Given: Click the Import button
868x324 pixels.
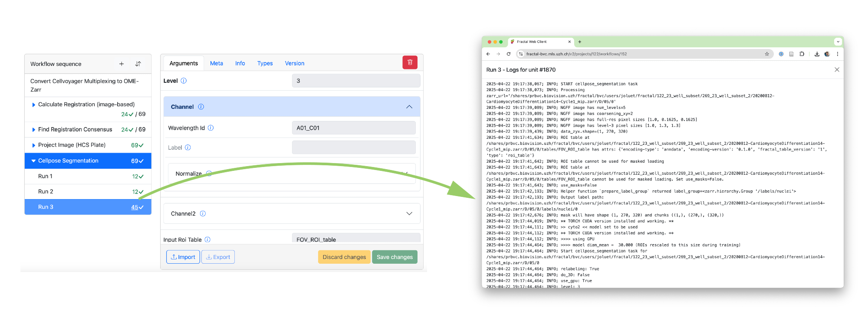Looking at the screenshot, I should pyautogui.click(x=183, y=257).
